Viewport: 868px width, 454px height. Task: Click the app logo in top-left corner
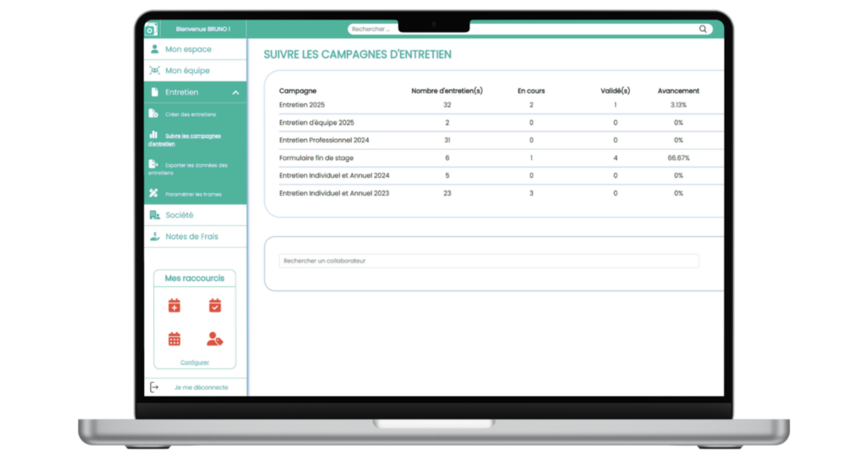point(152,29)
